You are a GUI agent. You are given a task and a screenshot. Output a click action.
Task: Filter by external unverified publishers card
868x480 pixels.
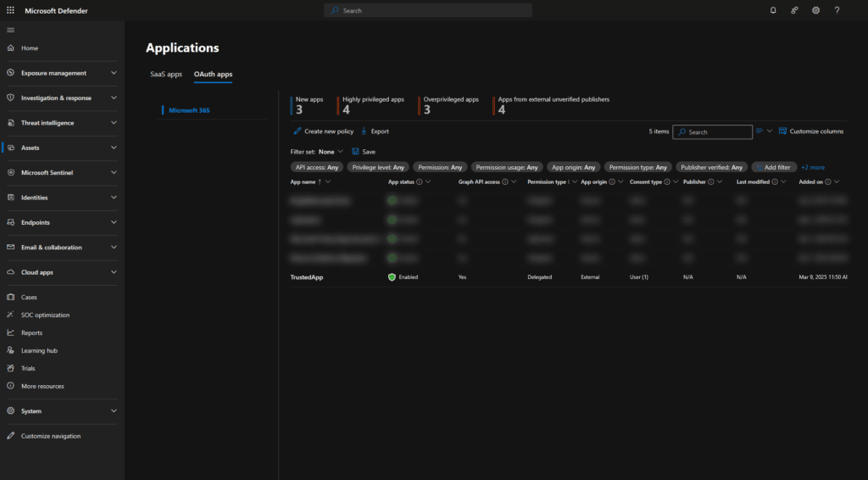coord(553,106)
